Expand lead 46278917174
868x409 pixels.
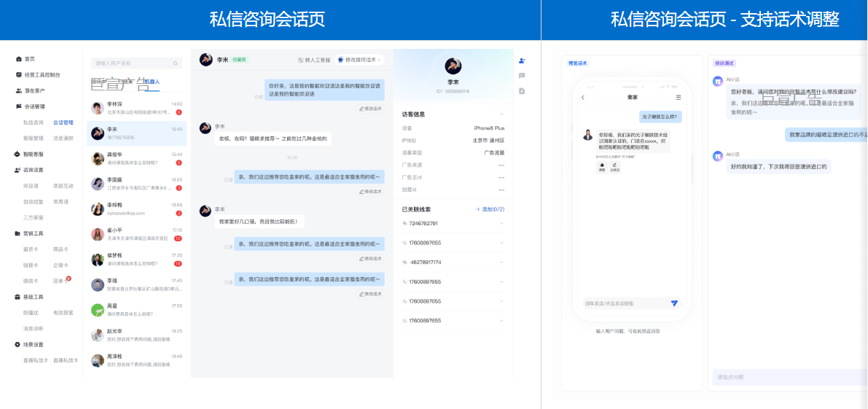(x=501, y=262)
